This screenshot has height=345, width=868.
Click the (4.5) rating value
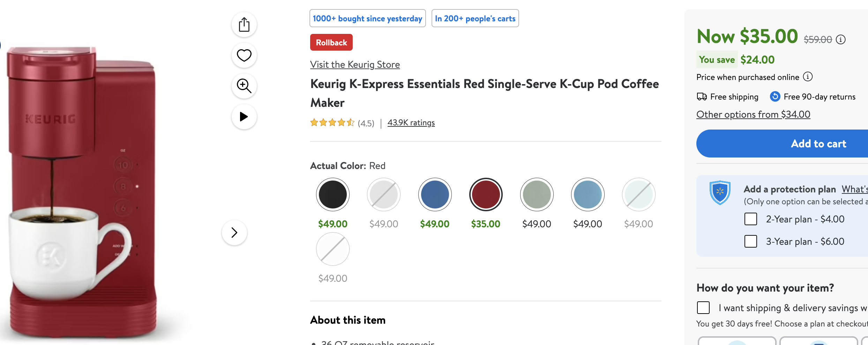pyautogui.click(x=366, y=123)
